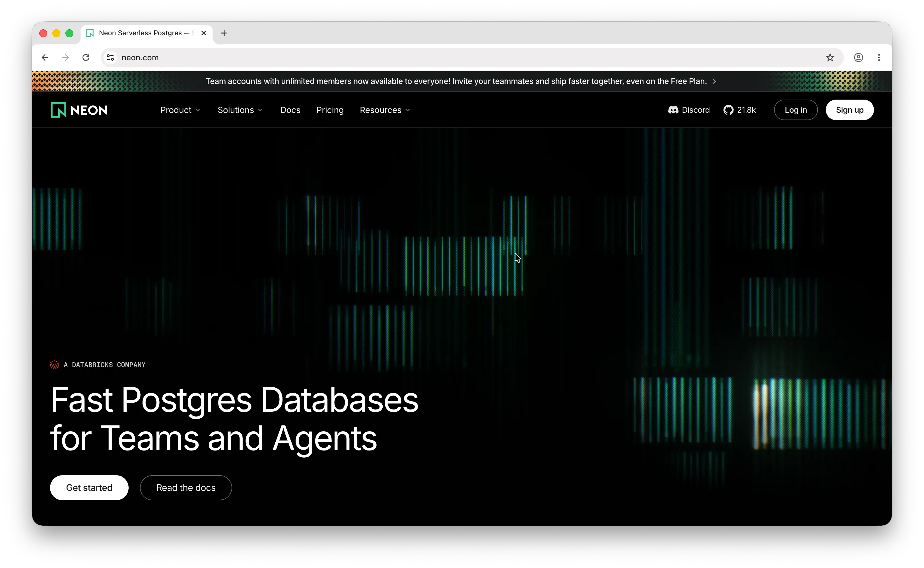Close the window with the red button
This screenshot has width=924, height=568.
43,33
